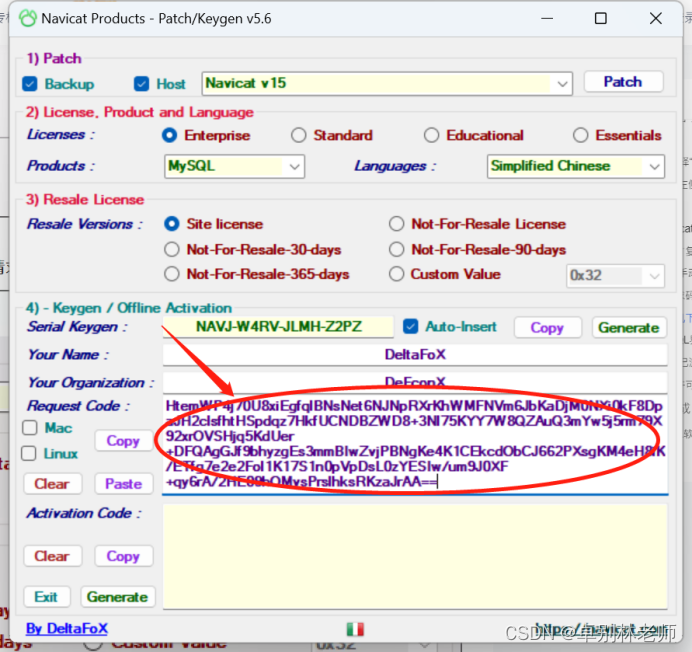The image size is (692, 652).
Task: Pick Not-For-Resale-30-days option
Action: click(172, 249)
